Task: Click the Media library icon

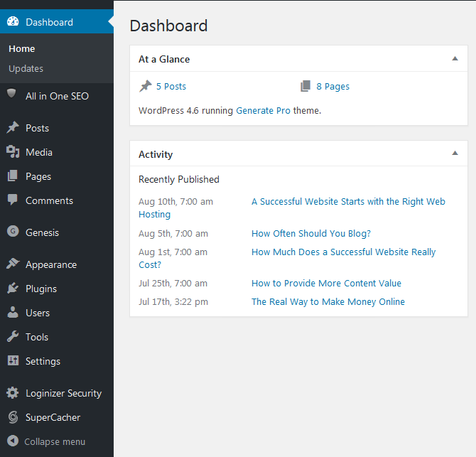Action: (13, 152)
